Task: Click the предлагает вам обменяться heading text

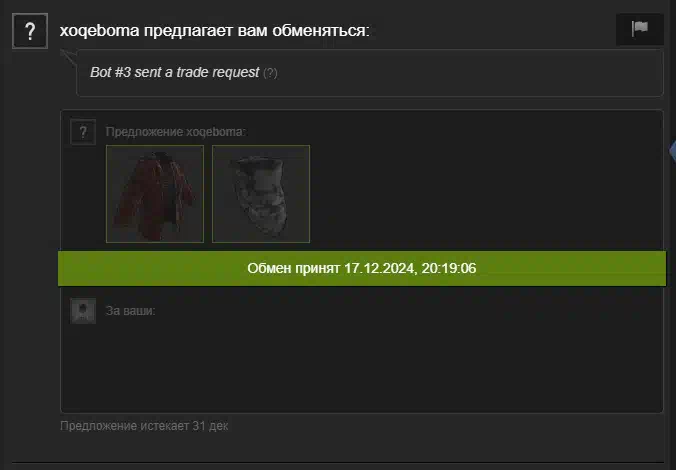Action: click(257, 31)
